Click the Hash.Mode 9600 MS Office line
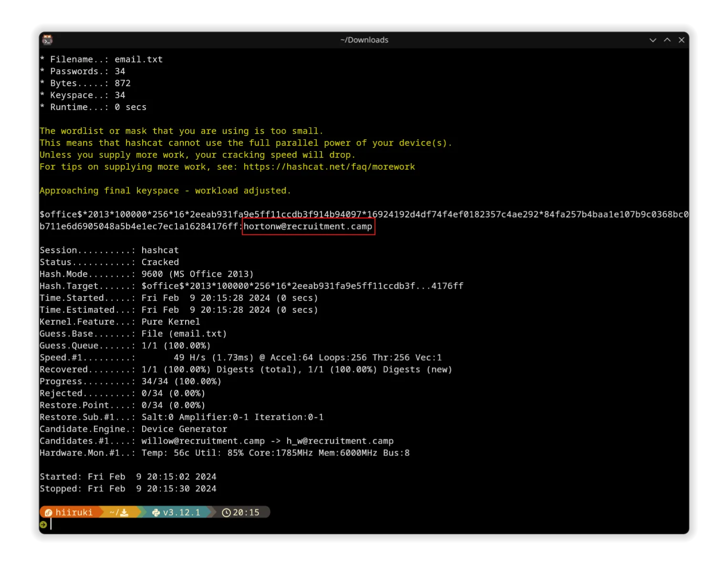This screenshot has width=728, height=580. 146,274
